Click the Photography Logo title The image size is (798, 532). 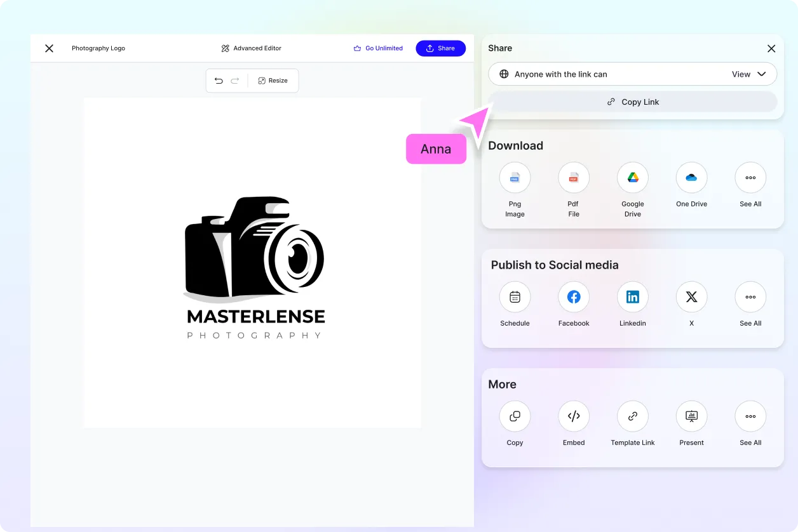pyautogui.click(x=98, y=48)
